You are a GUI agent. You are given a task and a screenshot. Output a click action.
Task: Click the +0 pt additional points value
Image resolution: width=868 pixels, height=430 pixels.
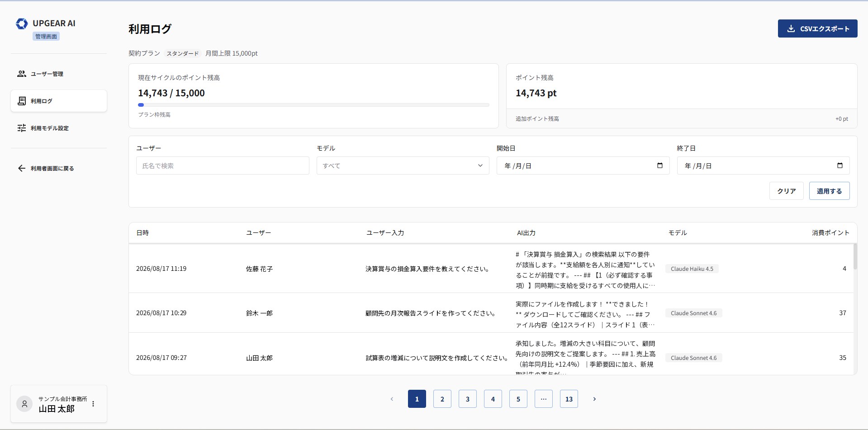pos(841,118)
